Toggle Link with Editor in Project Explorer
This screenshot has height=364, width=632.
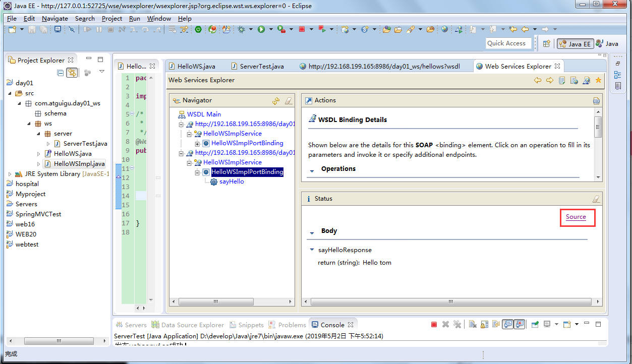point(72,73)
